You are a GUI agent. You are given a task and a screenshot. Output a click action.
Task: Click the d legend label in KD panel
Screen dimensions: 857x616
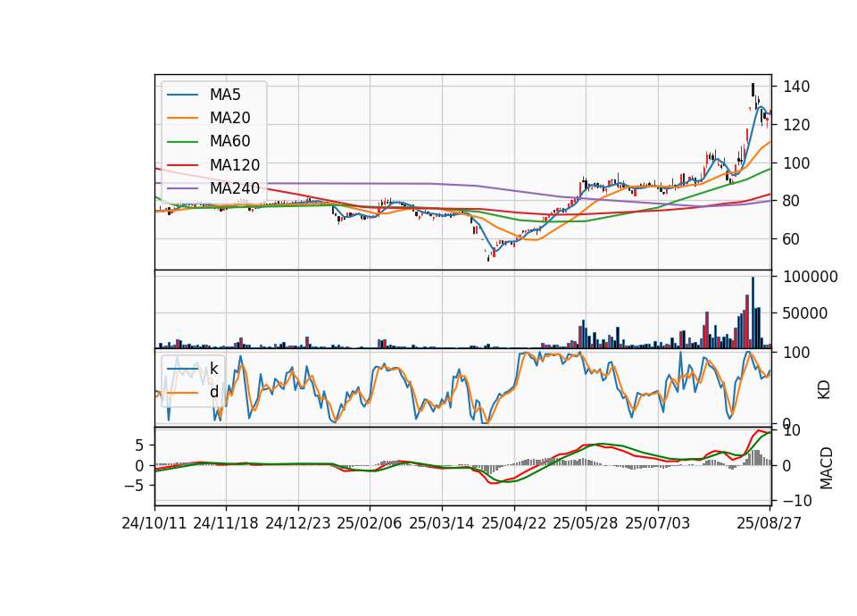[x=213, y=392]
